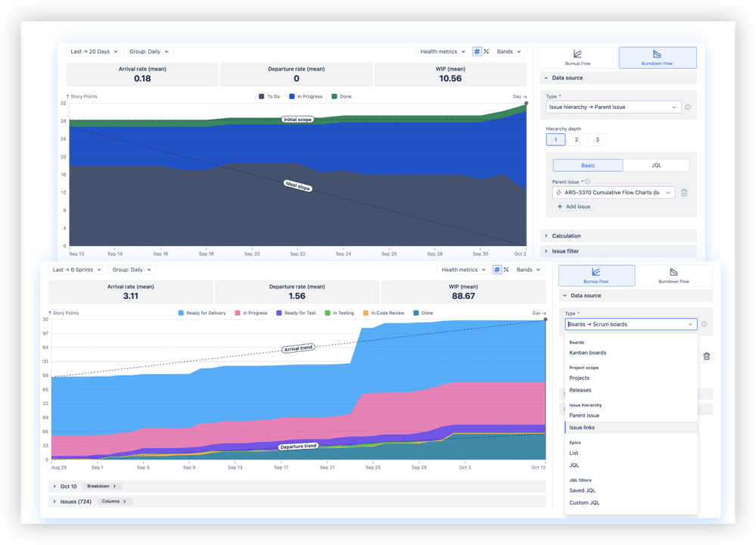Click the trash icon in bottom data source panel
Viewport: 756px width, 545px height.
tap(707, 356)
